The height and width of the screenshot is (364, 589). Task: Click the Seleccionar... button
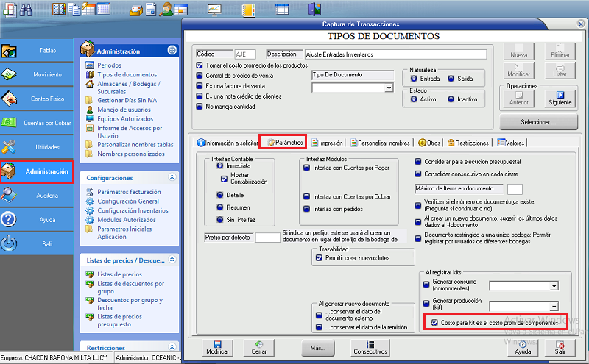coord(537,121)
